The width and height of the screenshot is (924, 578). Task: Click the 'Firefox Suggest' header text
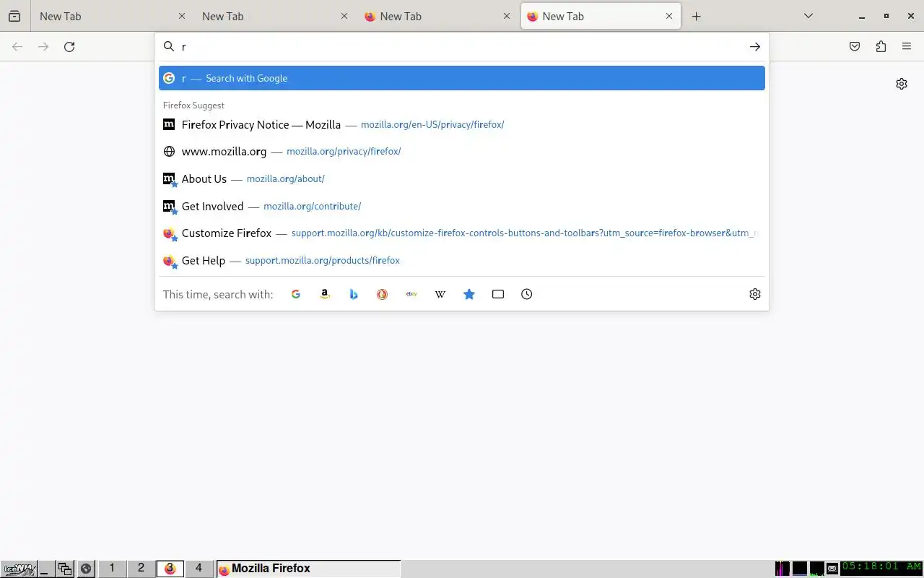click(x=193, y=105)
